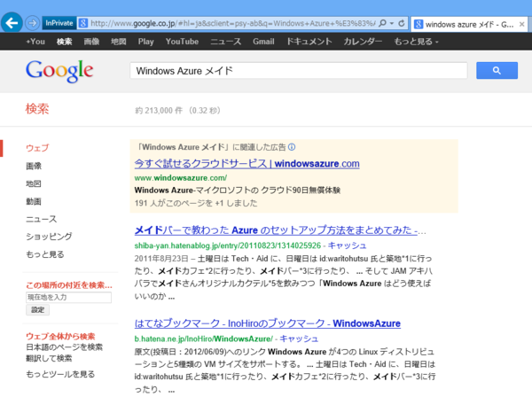Open the 今すぐ試せるクラウドサービス ad link
The image size is (532, 397).
pos(246,163)
